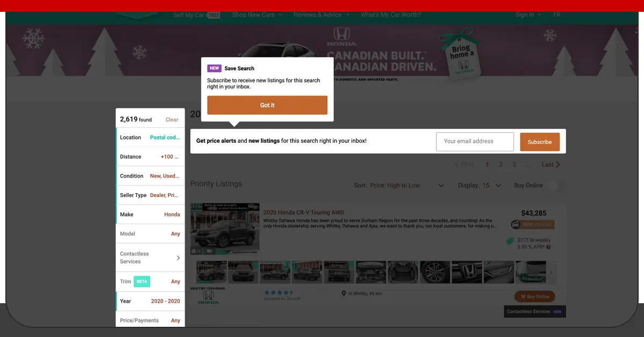Open the Sort Price High to Low dropdown

click(x=399, y=186)
